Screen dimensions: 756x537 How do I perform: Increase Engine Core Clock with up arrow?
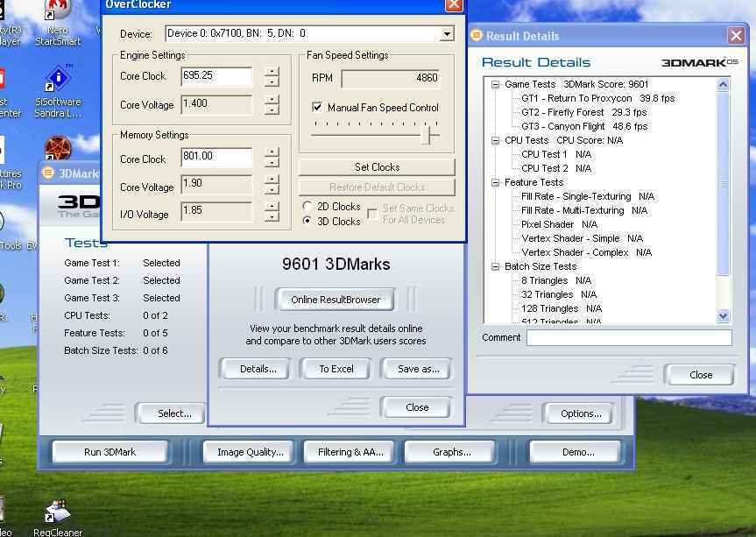click(x=272, y=72)
